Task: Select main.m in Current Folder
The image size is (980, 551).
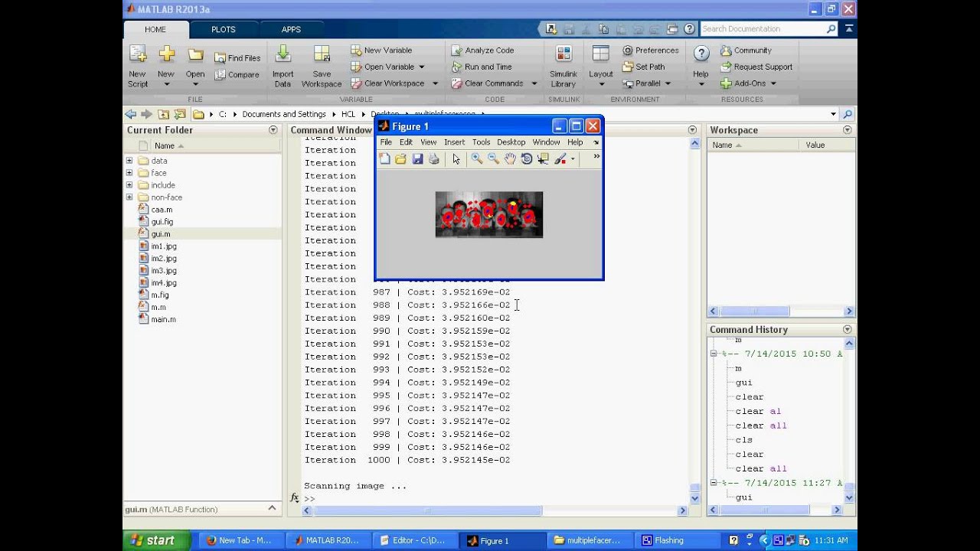Action: point(163,319)
